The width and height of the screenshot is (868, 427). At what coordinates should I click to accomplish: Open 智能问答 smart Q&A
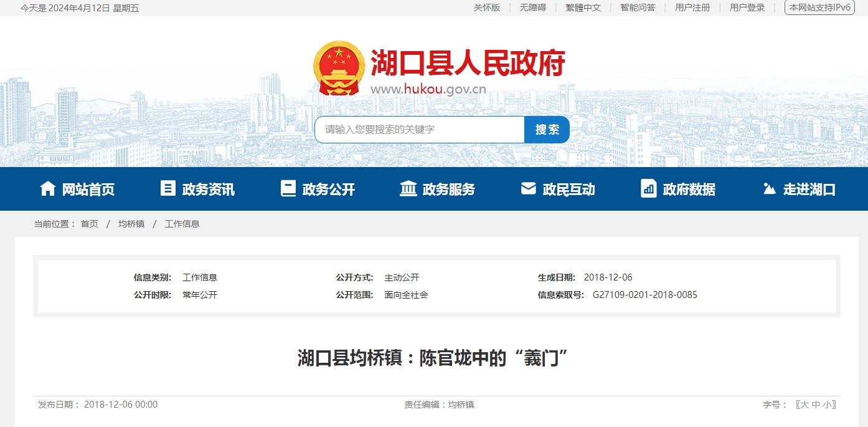[x=638, y=7]
